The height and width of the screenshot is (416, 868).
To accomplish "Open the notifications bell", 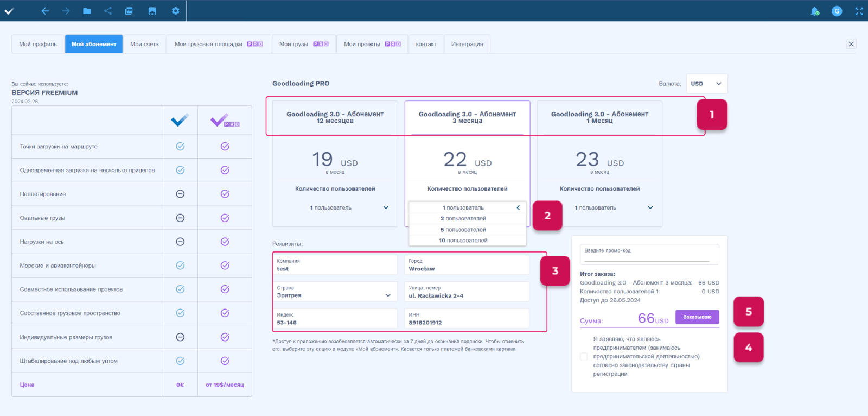I will click(x=814, y=11).
